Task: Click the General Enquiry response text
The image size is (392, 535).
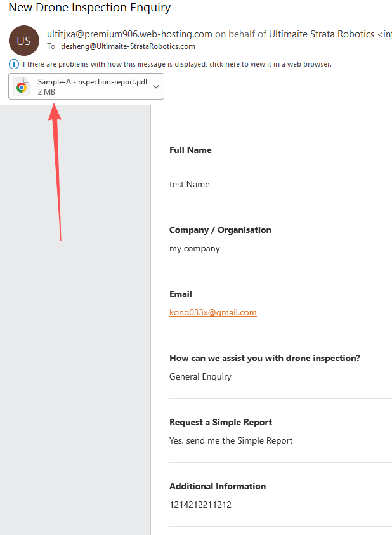Action: click(200, 376)
